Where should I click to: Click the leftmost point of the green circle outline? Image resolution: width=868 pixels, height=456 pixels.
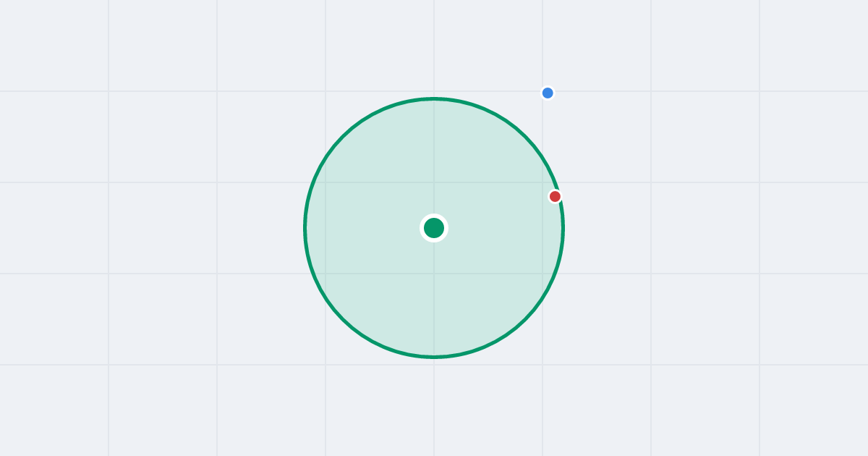pyautogui.click(x=305, y=228)
